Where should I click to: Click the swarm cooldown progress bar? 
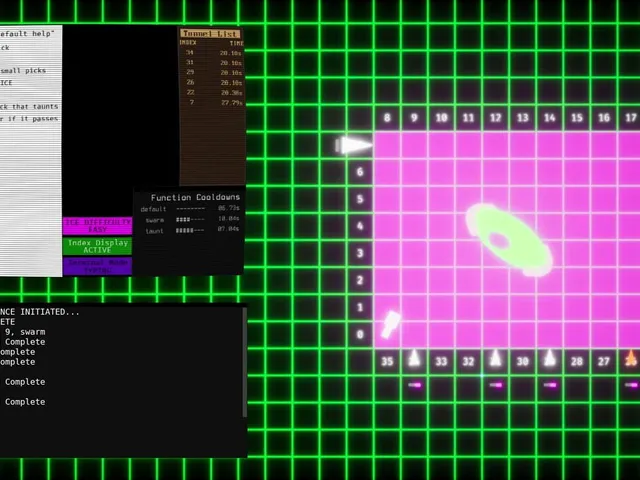coord(190,220)
